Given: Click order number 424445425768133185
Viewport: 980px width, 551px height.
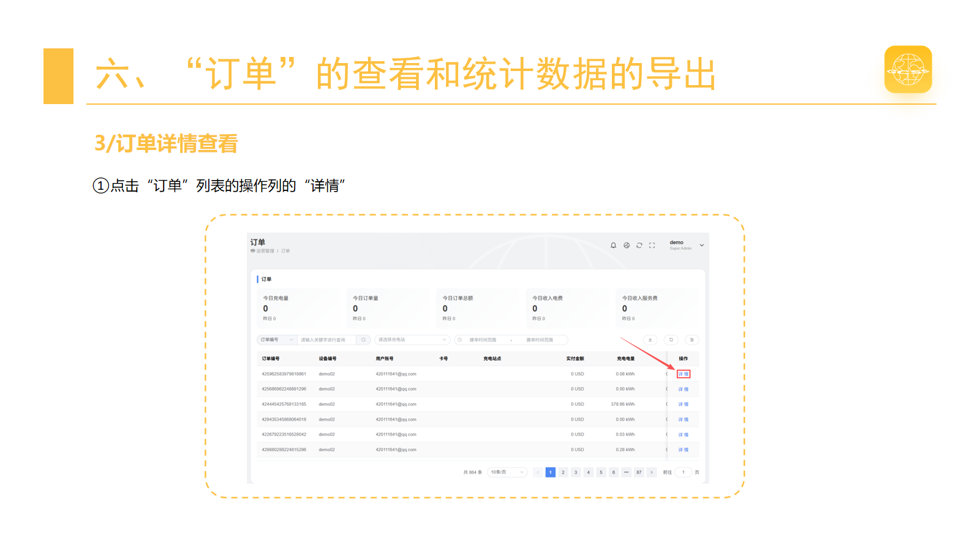Looking at the screenshot, I should click(284, 404).
